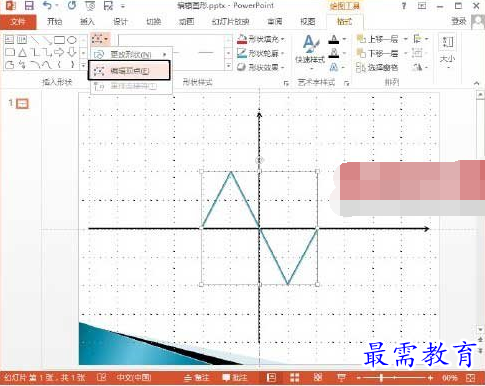The height and width of the screenshot is (386, 485).
Task: Select the arrow line shape
Action: coord(47,40)
